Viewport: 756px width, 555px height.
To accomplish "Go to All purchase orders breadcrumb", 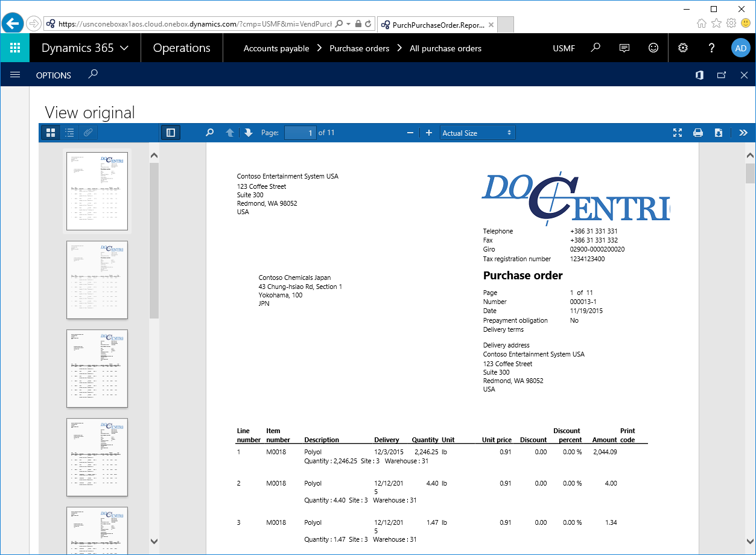I will 446,48.
